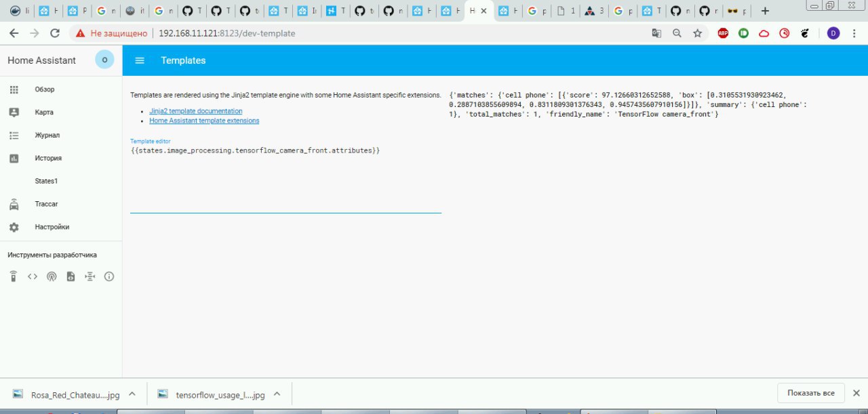Open Журнал in the sidebar
The image size is (868, 414).
pyautogui.click(x=61, y=136)
